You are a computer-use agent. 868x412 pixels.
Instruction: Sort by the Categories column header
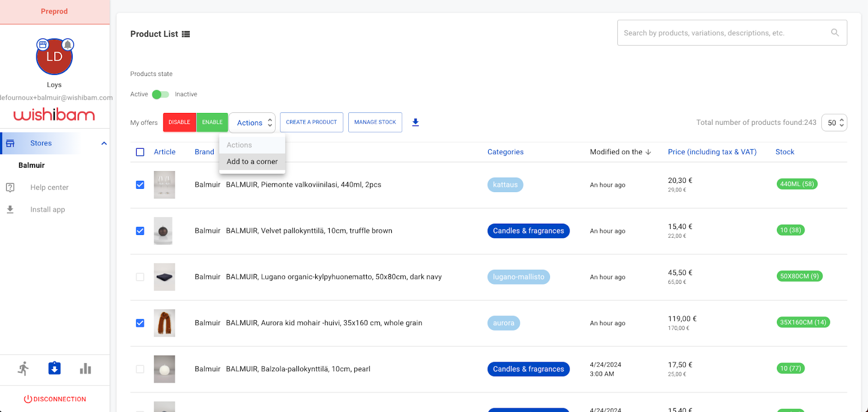click(506, 152)
